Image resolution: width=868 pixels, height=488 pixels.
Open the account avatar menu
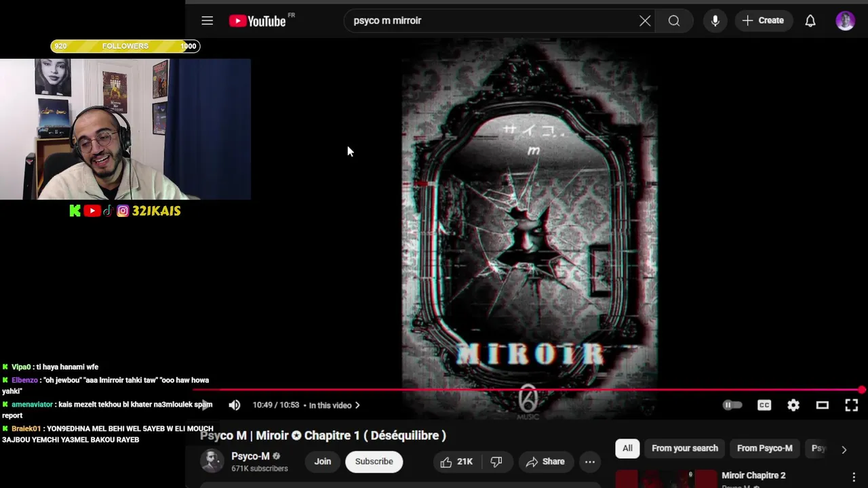[845, 21]
